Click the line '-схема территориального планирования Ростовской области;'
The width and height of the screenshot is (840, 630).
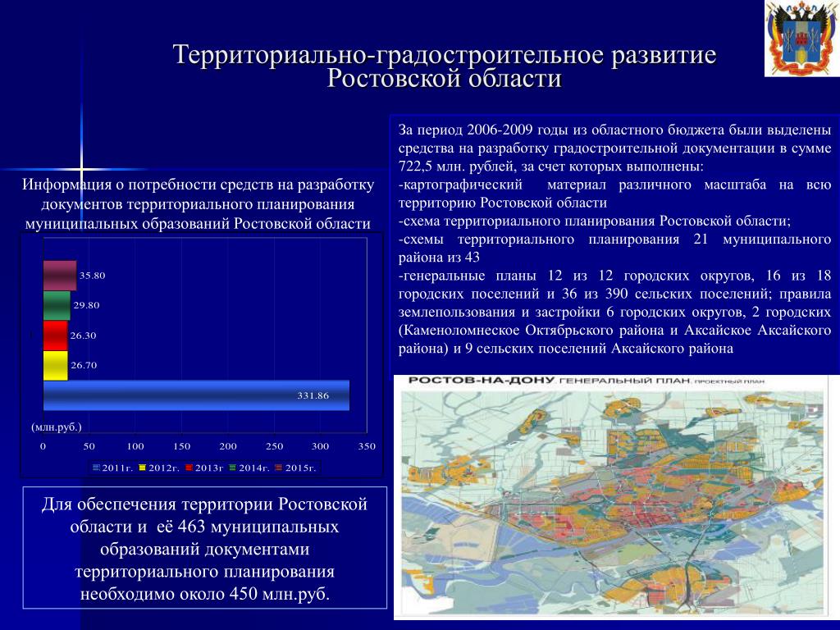click(595, 221)
